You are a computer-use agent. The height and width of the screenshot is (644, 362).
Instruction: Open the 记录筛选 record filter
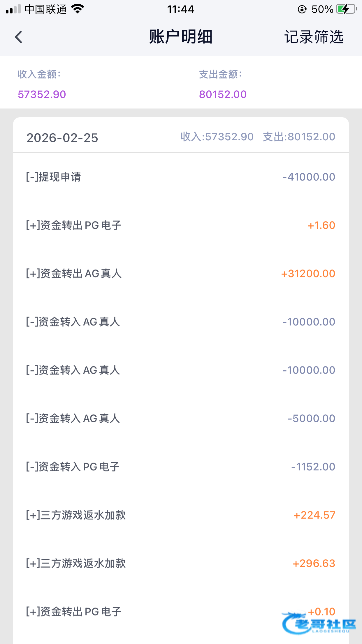(314, 37)
